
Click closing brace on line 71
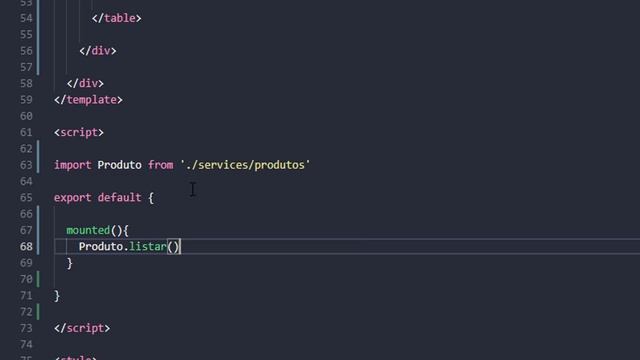(x=57, y=296)
